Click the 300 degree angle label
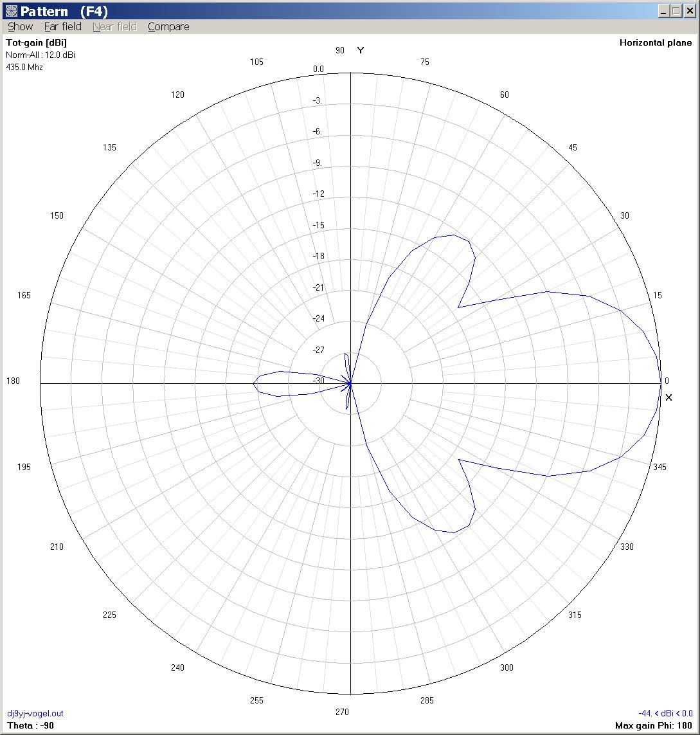Viewport: 700px width, 735px height. (507, 667)
